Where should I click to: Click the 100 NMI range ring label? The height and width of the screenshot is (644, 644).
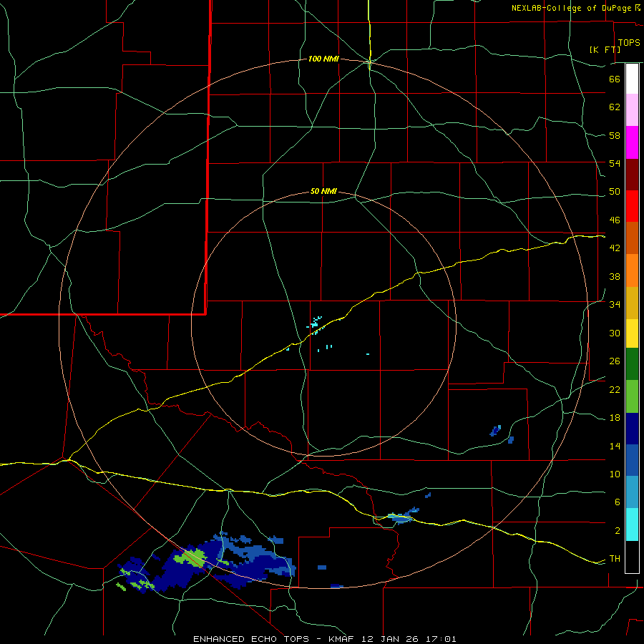tap(323, 59)
